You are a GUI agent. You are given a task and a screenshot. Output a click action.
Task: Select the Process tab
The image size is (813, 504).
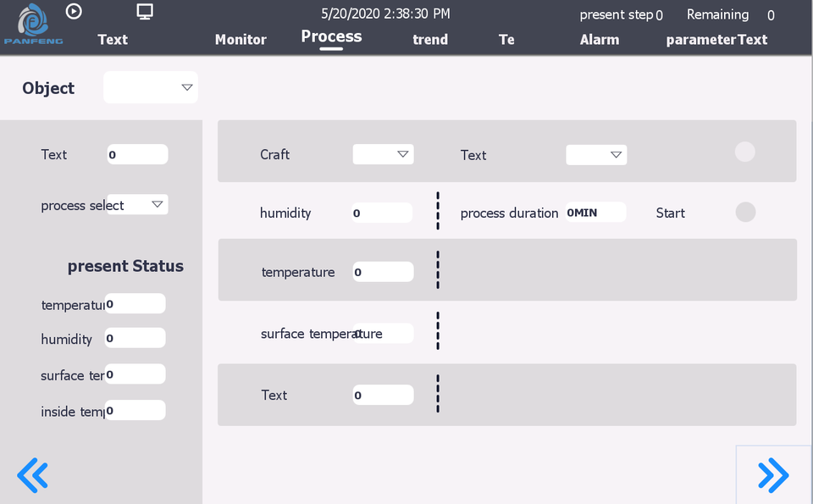pyautogui.click(x=331, y=36)
